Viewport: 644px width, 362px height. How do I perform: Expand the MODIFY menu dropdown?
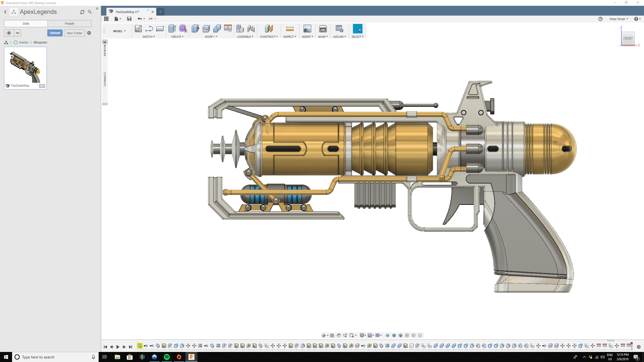pyautogui.click(x=211, y=37)
